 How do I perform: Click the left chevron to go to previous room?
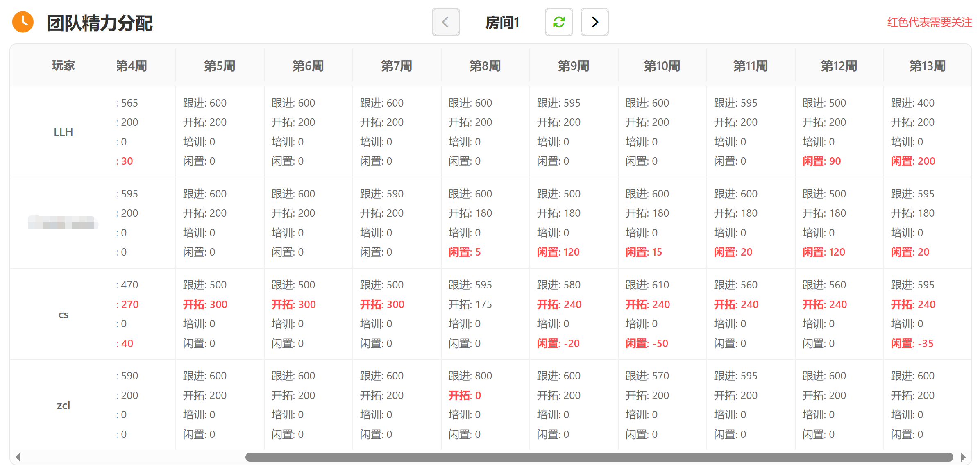coord(446,22)
